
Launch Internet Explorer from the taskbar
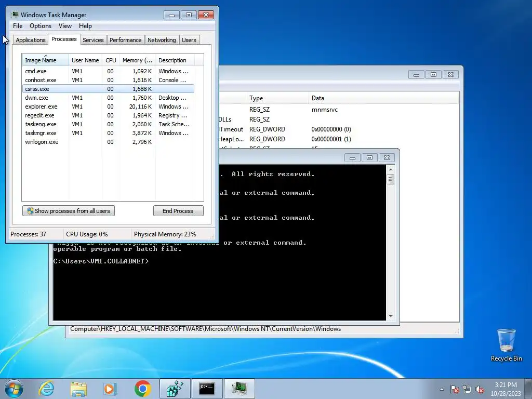(x=46, y=389)
